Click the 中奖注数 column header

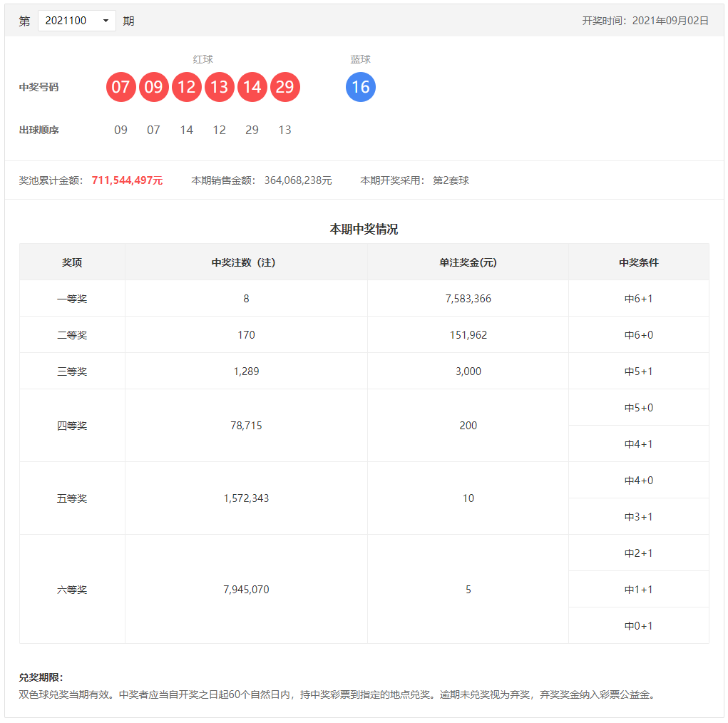click(x=246, y=262)
